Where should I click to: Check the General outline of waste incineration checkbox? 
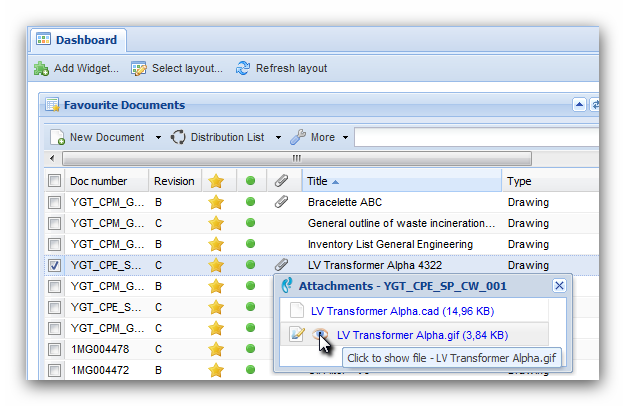(55, 223)
